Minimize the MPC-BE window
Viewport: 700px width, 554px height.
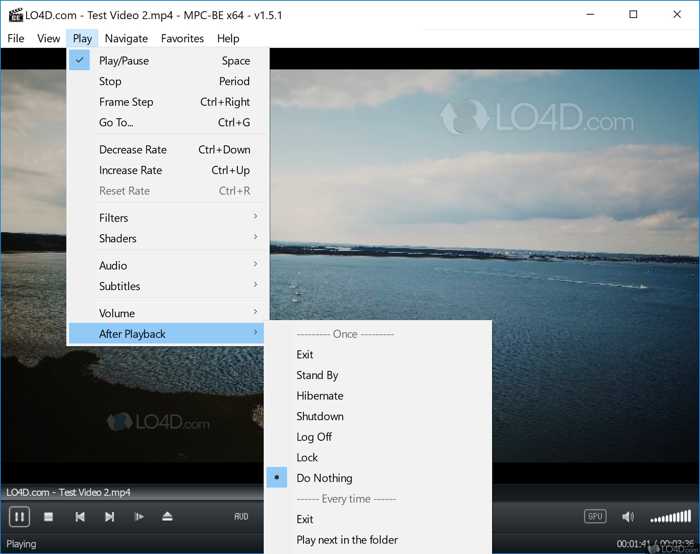(x=590, y=14)
